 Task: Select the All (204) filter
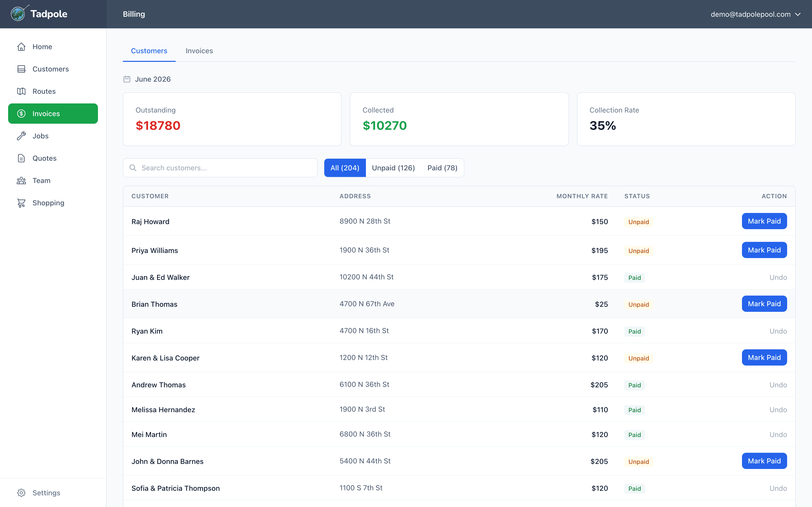pyautogui.click(x=345, y=168)
